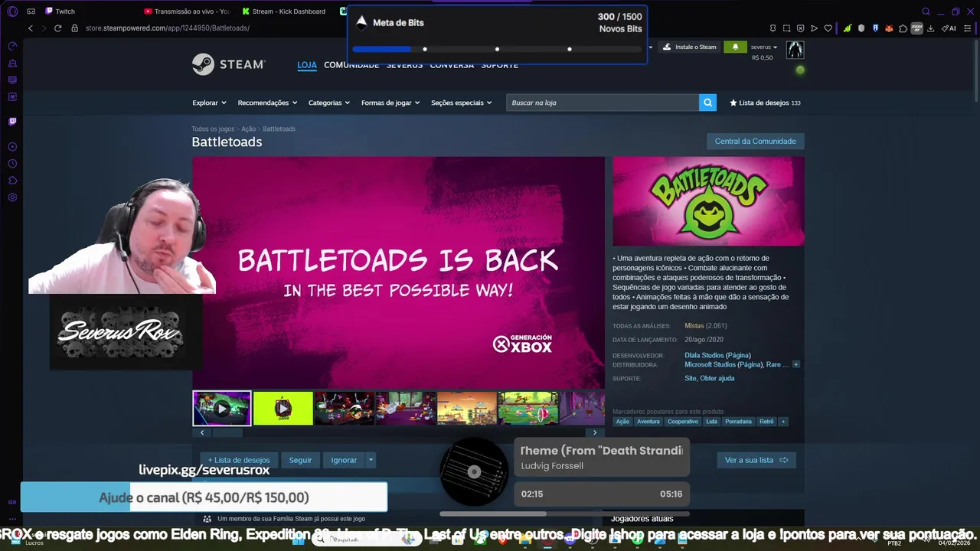Open Lista de desejos 133
The width and height of the screenshot is (980, 551).
pyautogui.click(x=765, y=103)
